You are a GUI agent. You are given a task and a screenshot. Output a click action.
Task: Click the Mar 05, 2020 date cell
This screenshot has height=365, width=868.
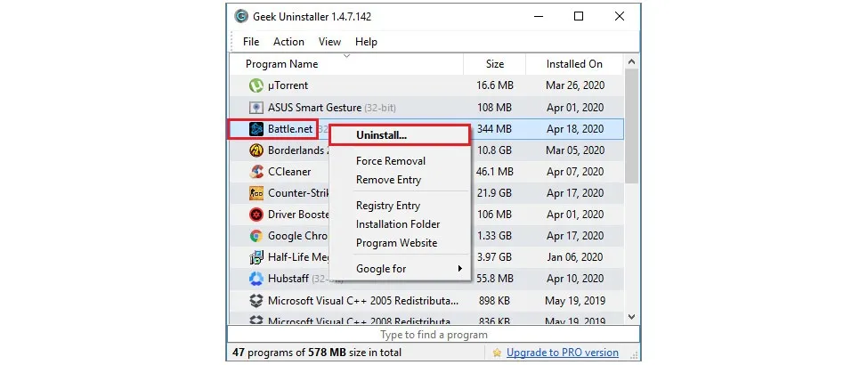(575, 150)
